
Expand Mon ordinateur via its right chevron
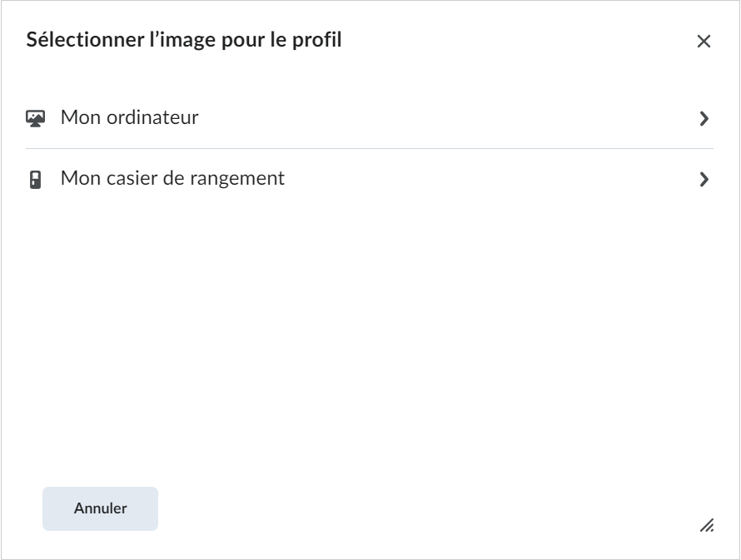click(x=702, y=117)
